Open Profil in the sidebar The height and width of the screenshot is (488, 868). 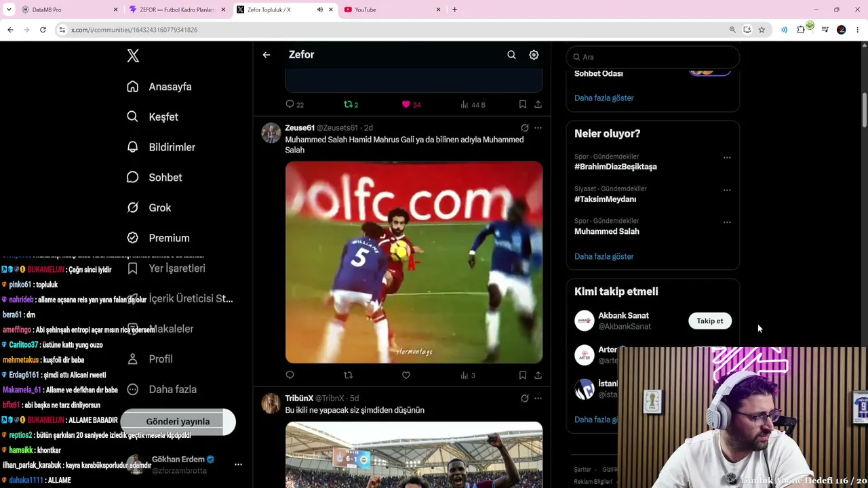(150, 359)
